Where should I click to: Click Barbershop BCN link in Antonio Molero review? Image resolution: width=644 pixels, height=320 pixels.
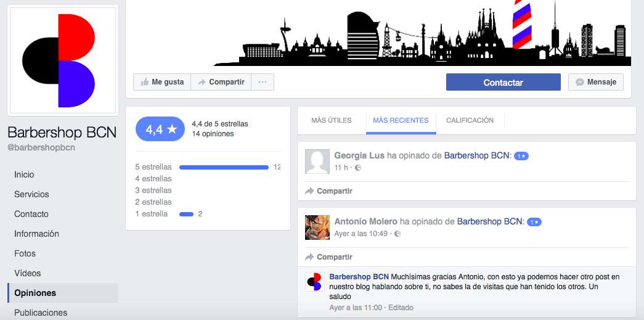[489, 222]
